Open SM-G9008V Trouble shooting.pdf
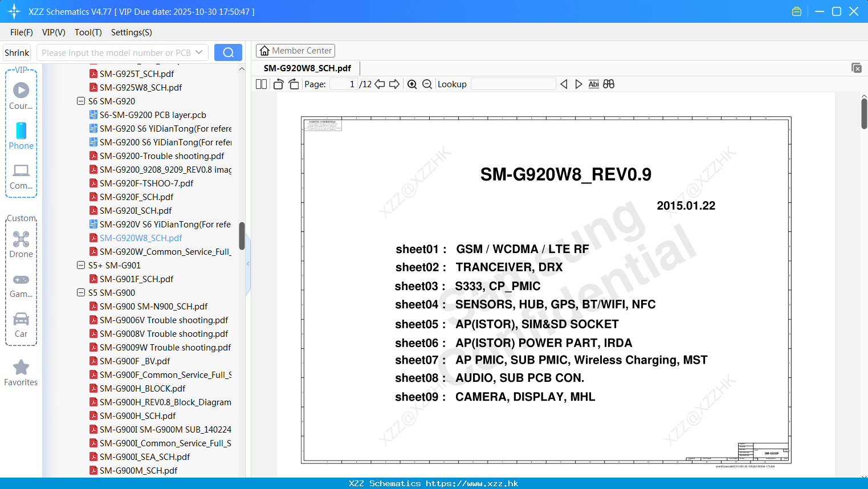The width and height of the screenshot is (868, 489). click(164, 333)
